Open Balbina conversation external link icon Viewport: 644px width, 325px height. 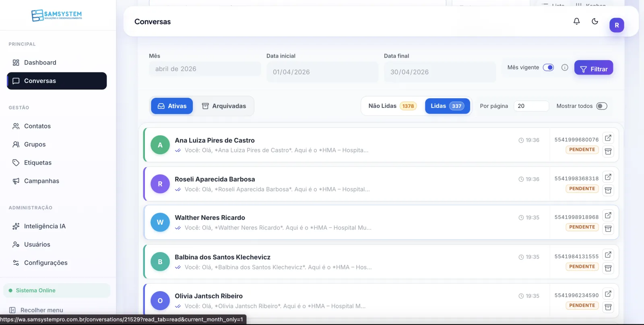tap(608, 255)
